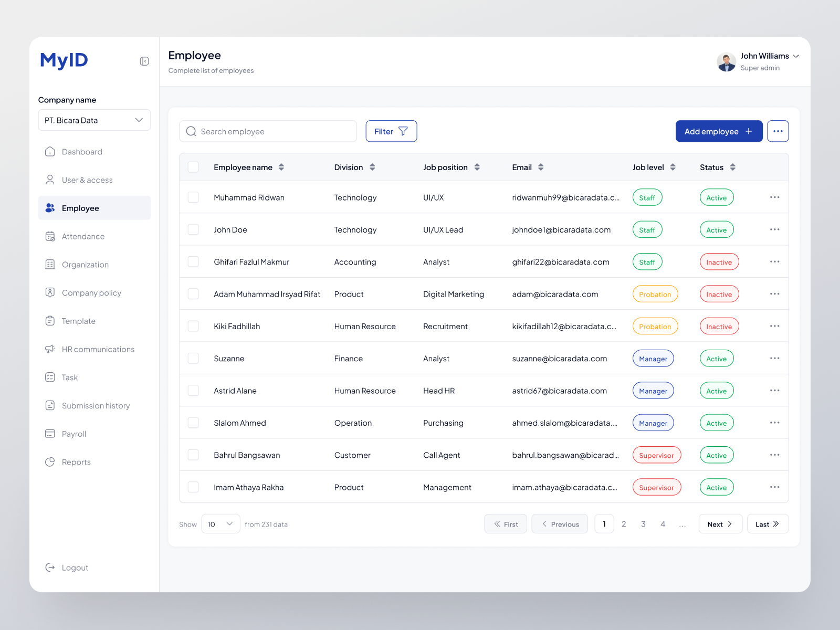The width and height of the screenshot is (840, 630).
Task: Click the Probation badge in Kiki Fadhillah row
Action: click(655, 327)
